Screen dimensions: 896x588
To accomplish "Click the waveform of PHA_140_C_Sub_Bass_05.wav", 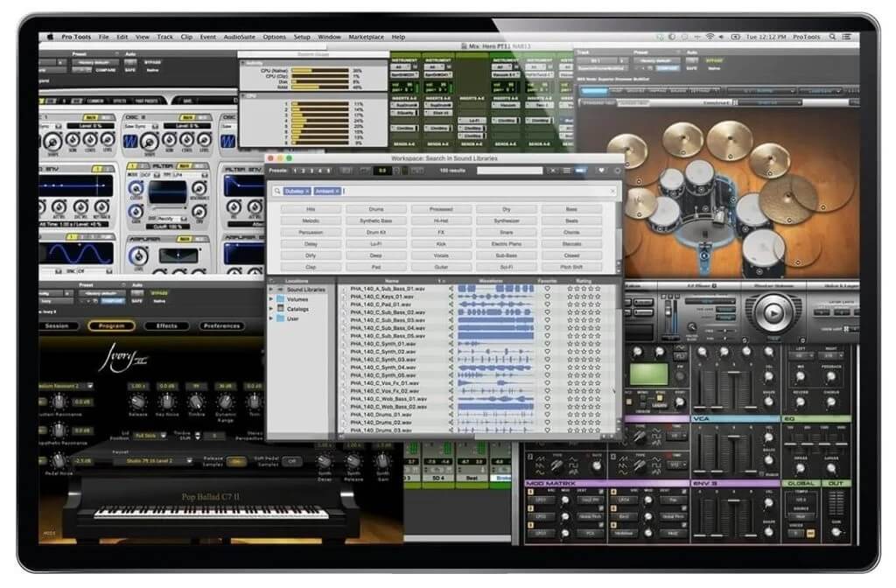I will (495, 336).
